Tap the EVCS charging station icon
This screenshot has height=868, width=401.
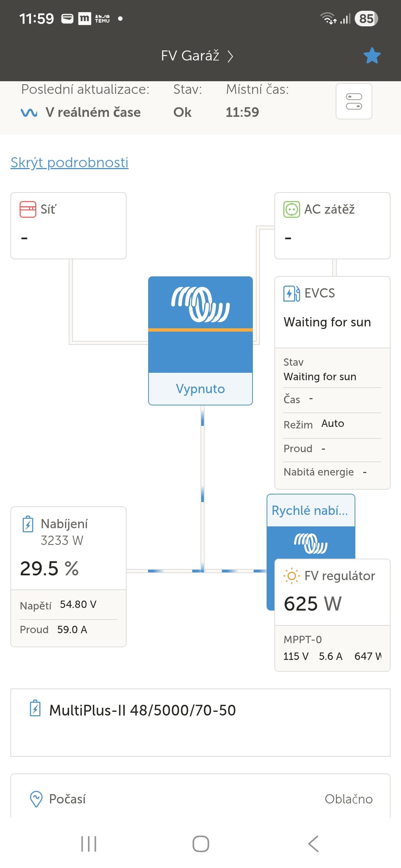(291, 293)
